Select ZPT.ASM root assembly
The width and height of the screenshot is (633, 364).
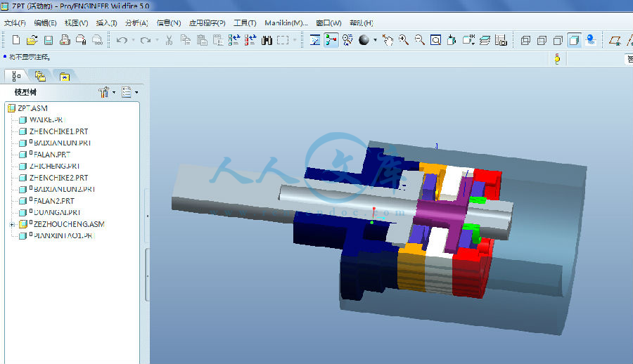32,108
